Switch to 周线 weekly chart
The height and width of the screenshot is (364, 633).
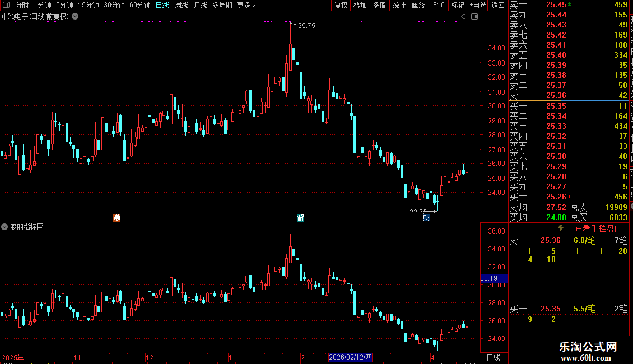point(181,5)
